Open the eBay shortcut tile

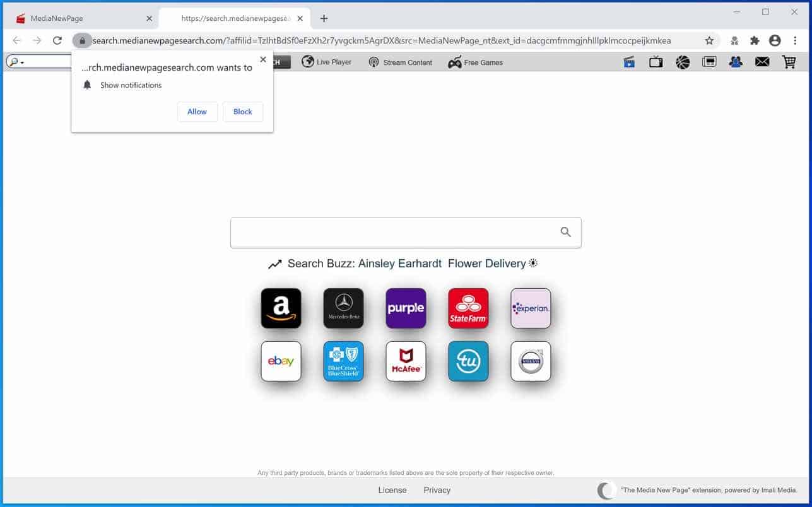[x=281, y=361]
